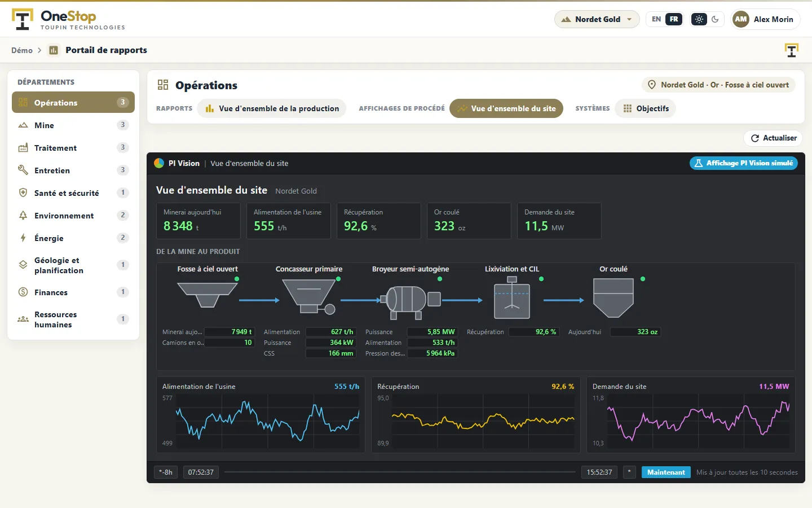Image resolution: width=812 pixels, height=508 pixels.
Task: Click the Or coulé hopper icon
Action: (x=614, y=297)
